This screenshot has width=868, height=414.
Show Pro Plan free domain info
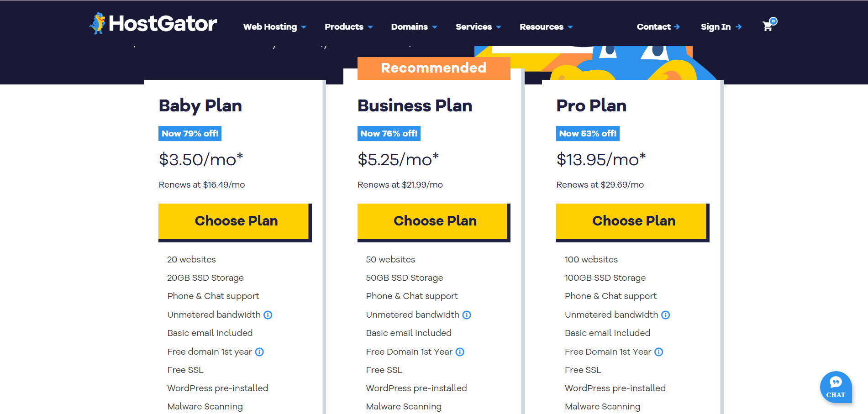coord(659,352)
